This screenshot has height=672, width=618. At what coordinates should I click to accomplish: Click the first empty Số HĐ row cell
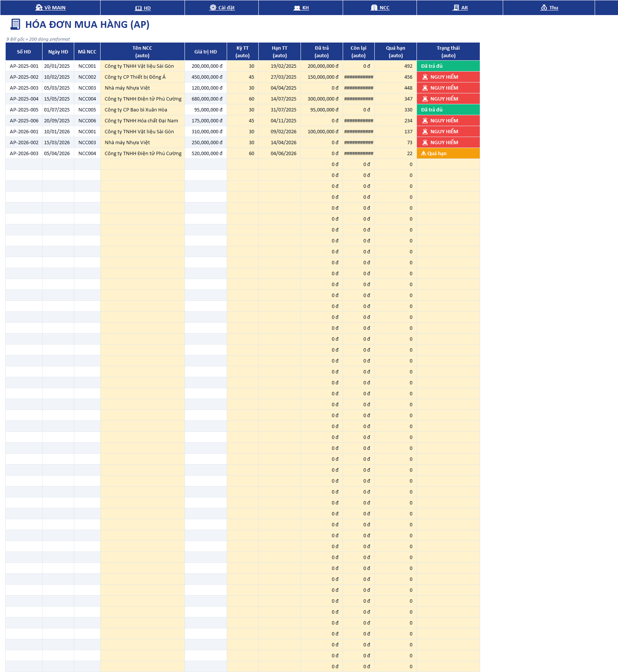(x=24, y=164)
